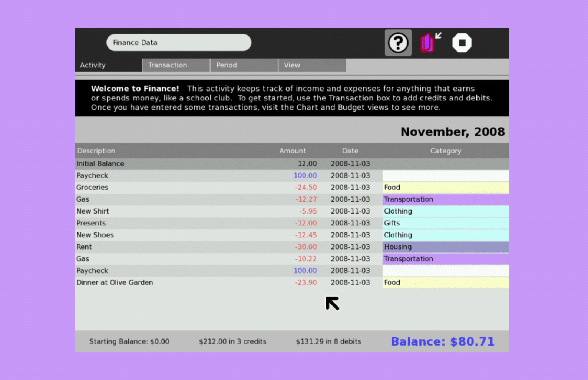Screen dimensions: 588x380
Task: Stop the activity with the stop icon
Action: pos(462,43)
